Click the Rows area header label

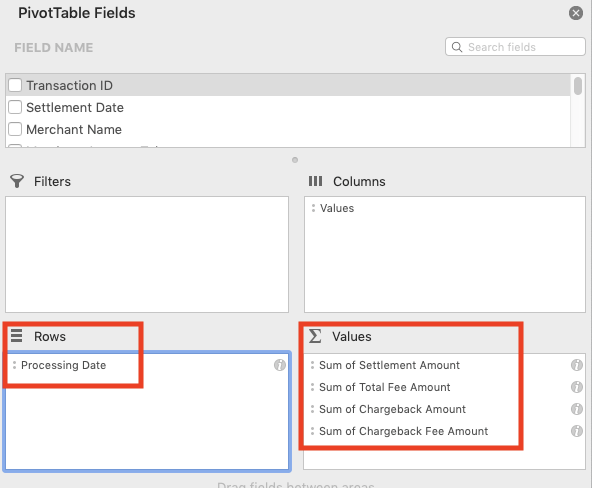coord(50,336)
